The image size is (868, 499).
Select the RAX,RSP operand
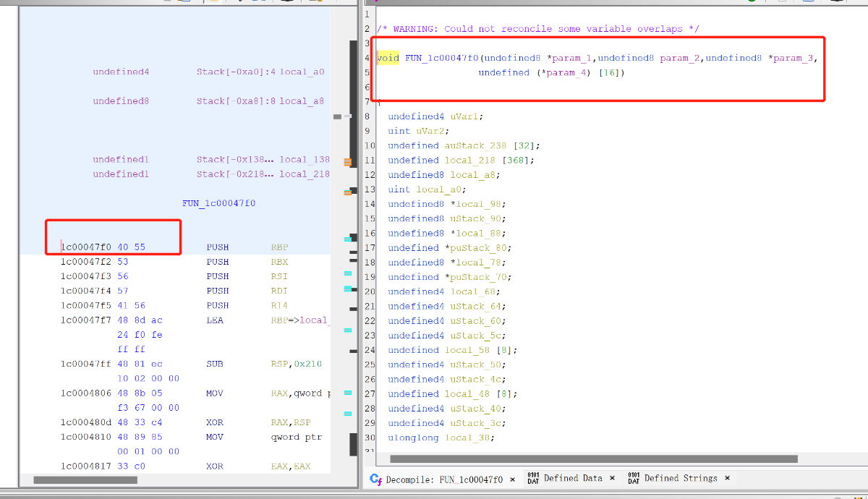pos(291,422)
